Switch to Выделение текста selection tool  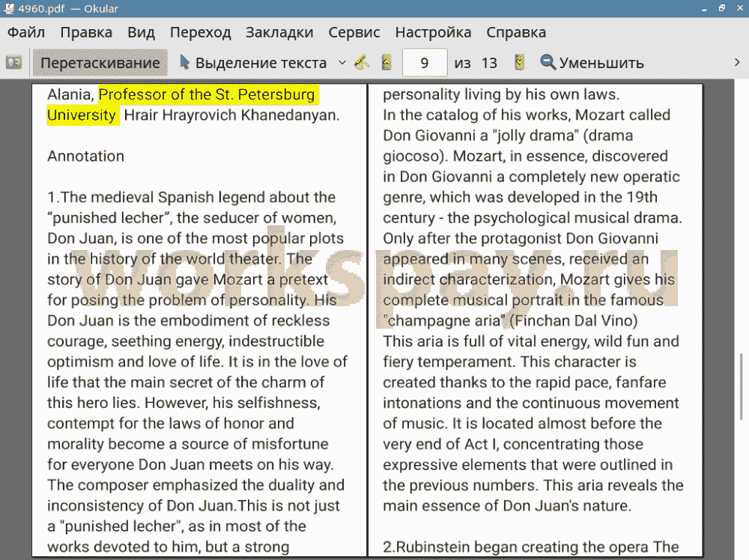(x=253, y=63)
